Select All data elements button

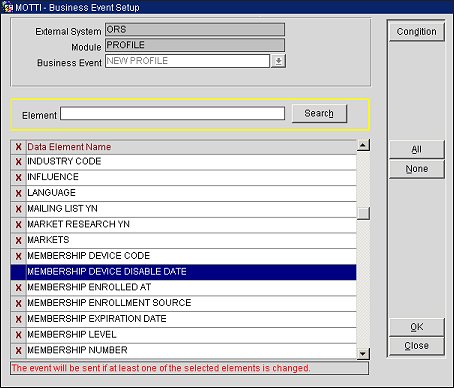coord(417,149)
